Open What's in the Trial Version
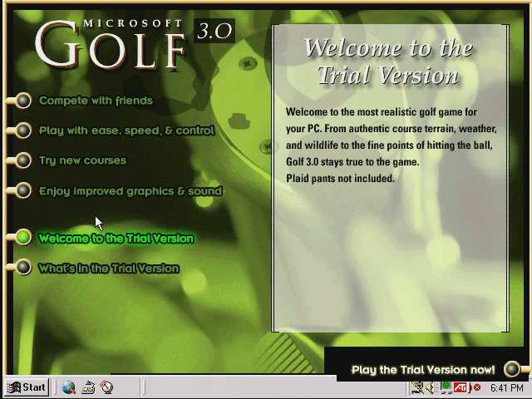 [109, 268]
